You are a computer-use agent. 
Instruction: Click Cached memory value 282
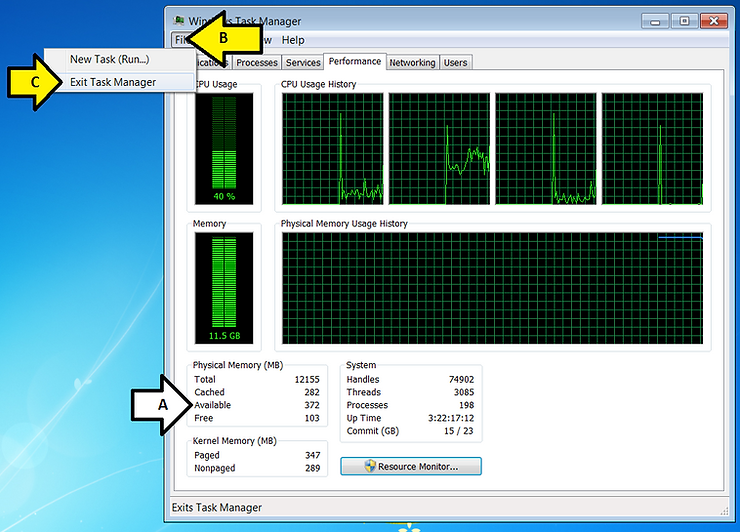click(x=312, y=392)
